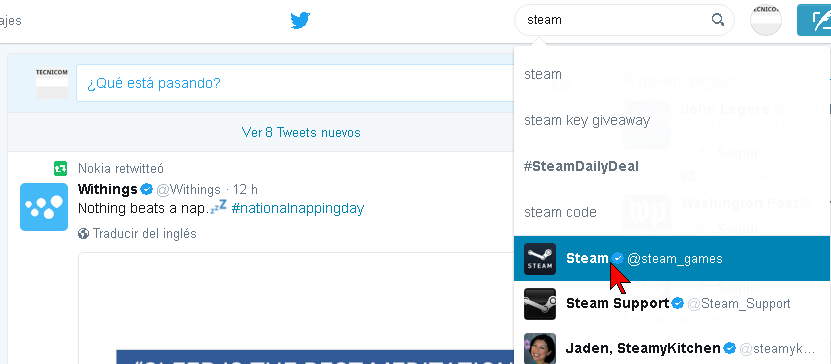The height and width of the screenshot is (364, 831).
Task: Click the search magnifier icon
Action: click(718, 20)
